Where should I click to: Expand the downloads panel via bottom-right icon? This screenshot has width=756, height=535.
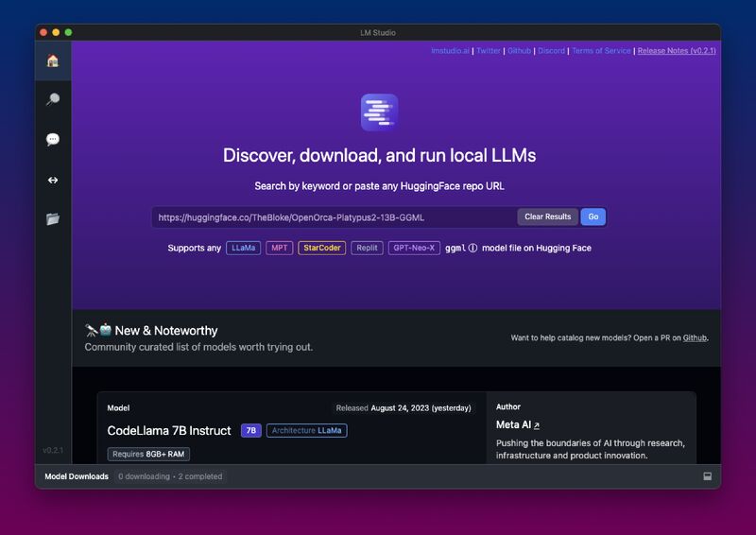tap(707, 476)
